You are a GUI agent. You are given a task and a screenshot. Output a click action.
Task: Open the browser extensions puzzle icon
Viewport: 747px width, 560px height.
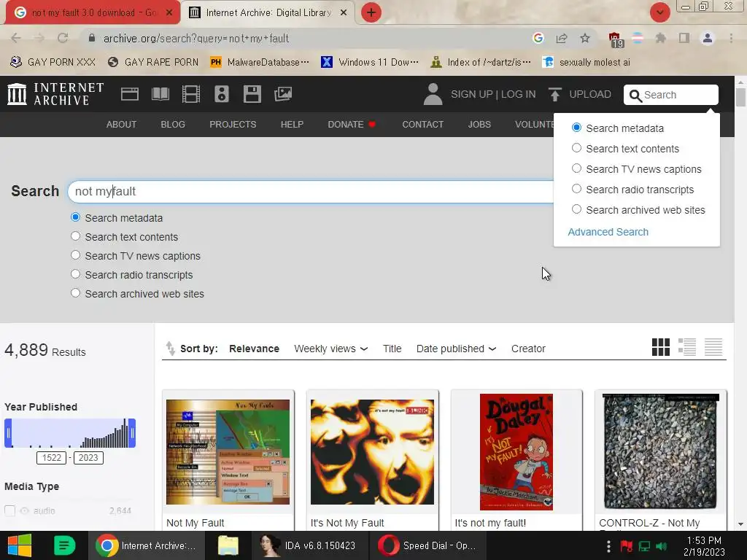click(x=660, y=38)
